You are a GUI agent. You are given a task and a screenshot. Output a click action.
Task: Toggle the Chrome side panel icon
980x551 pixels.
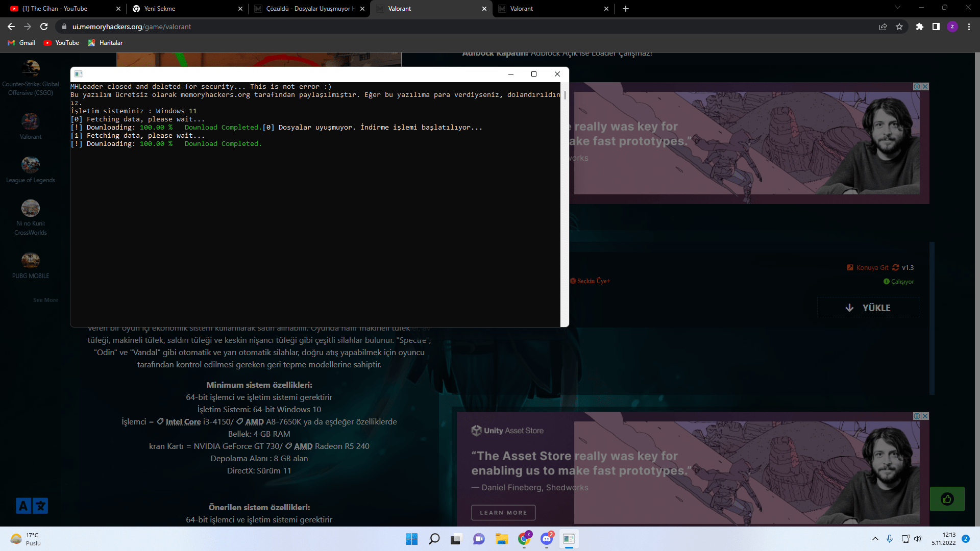pos(936,27)
